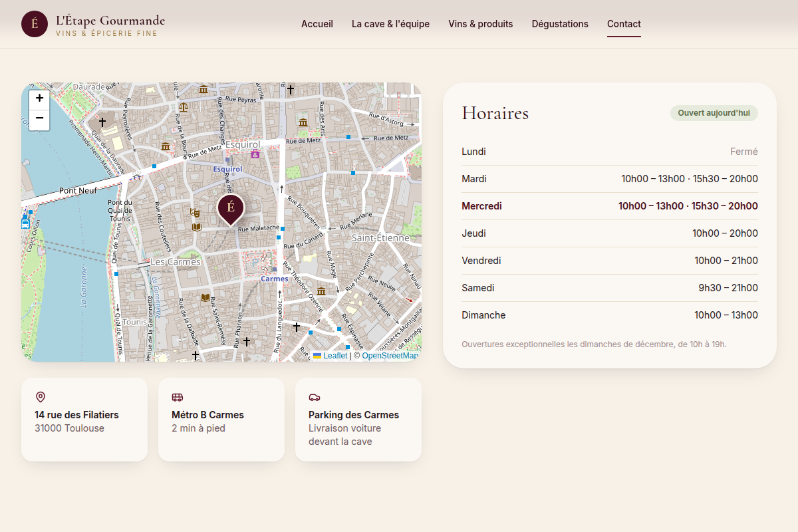Click the Vendredi 10h00 – 21h00 hours

coord(726,261)
